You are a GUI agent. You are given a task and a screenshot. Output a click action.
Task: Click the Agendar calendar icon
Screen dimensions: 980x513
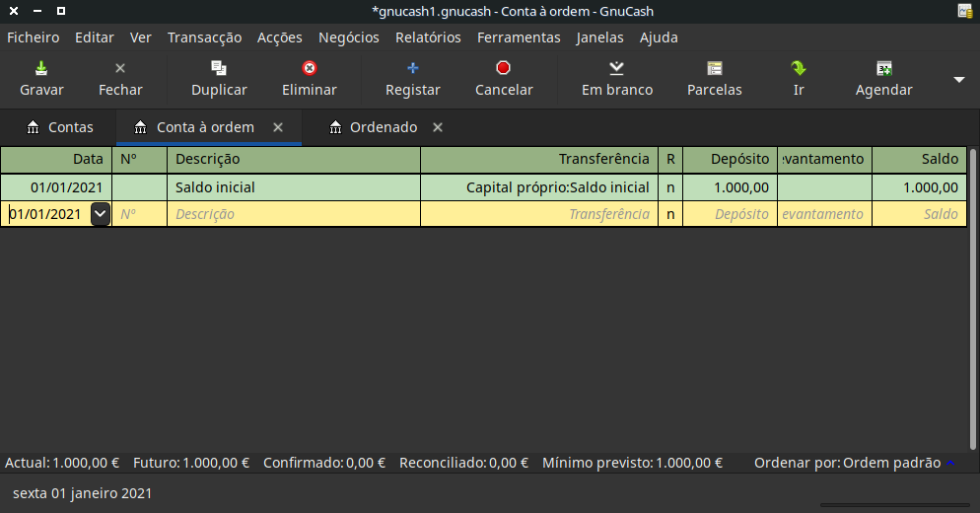pos(884,69)
